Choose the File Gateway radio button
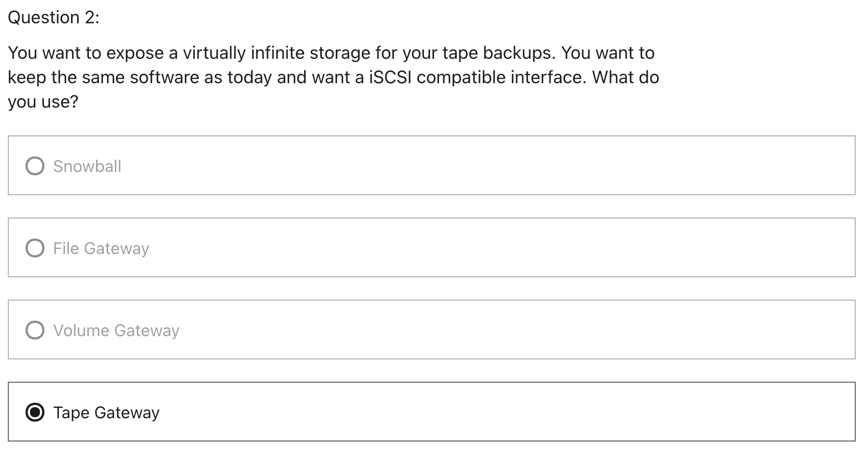Screen dimensions: 868x456 [35, 248]
